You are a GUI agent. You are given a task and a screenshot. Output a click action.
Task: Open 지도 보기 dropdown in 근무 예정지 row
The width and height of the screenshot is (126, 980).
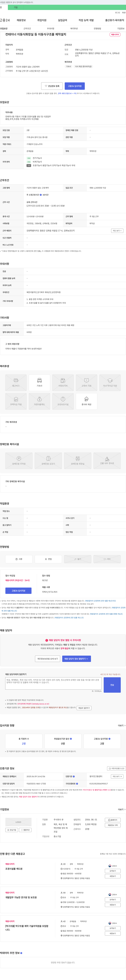coord(117,231)
